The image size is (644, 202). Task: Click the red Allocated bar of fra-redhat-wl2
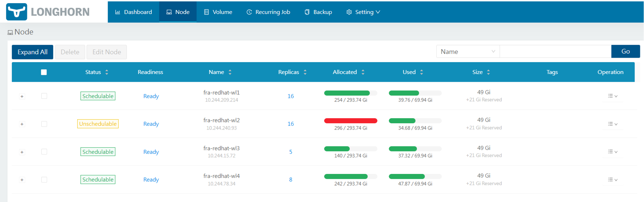click(350, 121)
